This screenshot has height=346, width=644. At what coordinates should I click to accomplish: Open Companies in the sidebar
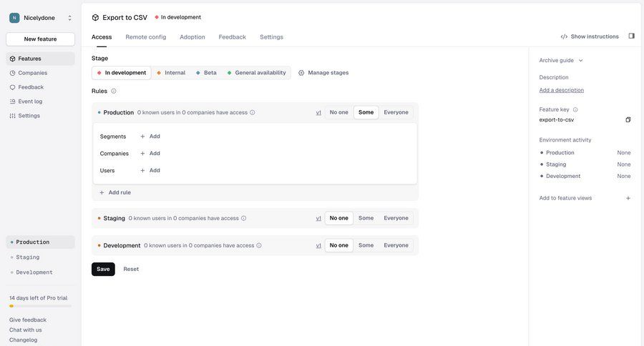(x=40, y=73)
